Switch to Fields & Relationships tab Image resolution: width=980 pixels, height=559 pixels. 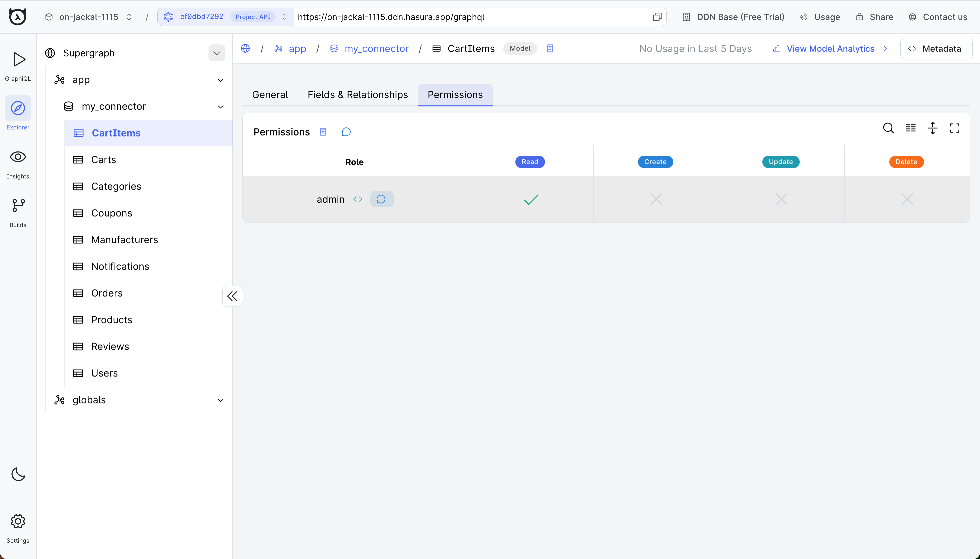358,94
